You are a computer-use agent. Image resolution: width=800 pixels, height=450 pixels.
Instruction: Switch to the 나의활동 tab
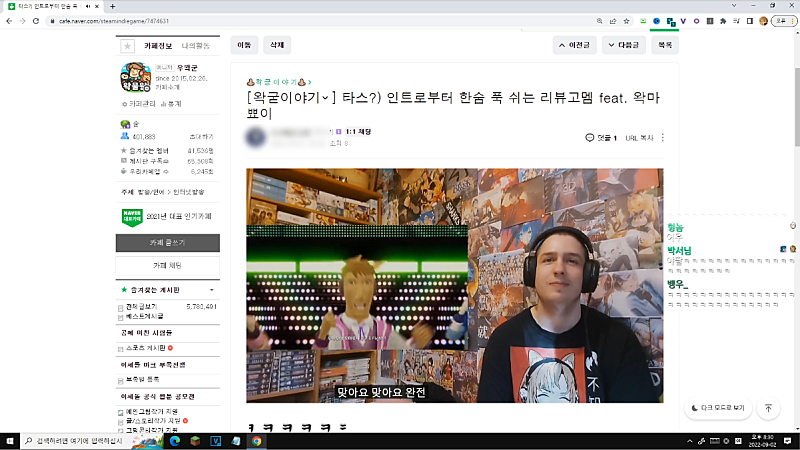(196, 45)
